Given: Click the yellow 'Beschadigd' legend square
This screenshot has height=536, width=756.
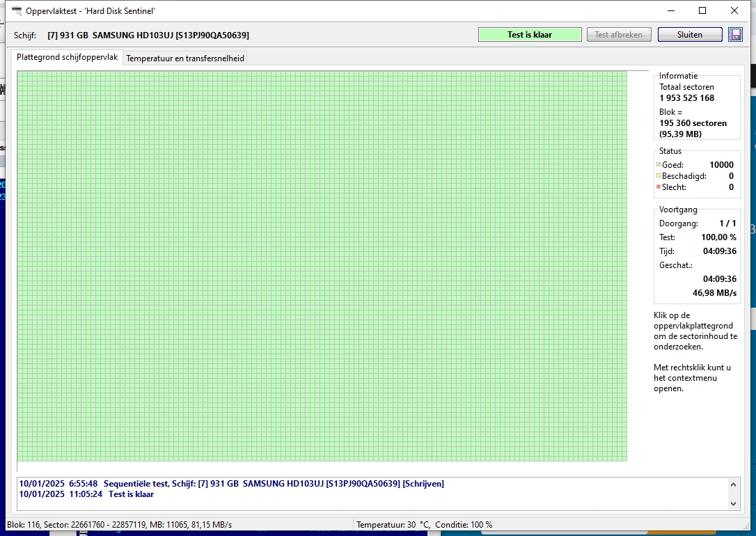Looking at the screenshot, I should point(659,177).
